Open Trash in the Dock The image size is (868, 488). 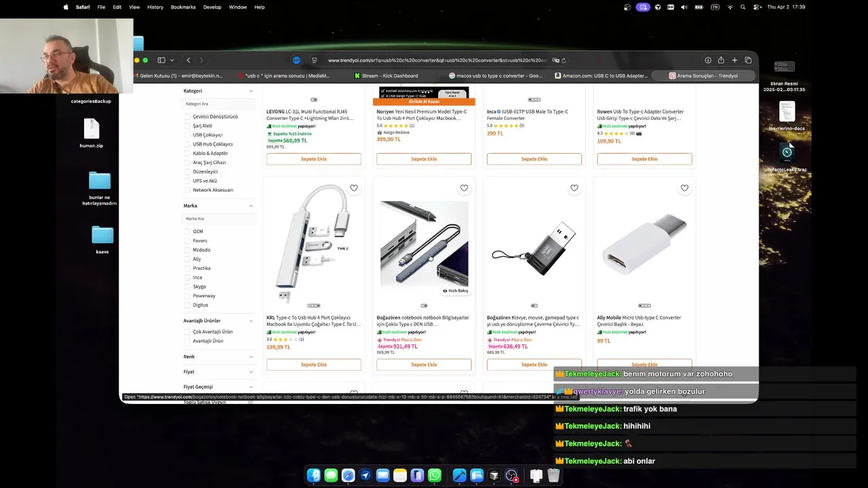(x=553, y=476)
